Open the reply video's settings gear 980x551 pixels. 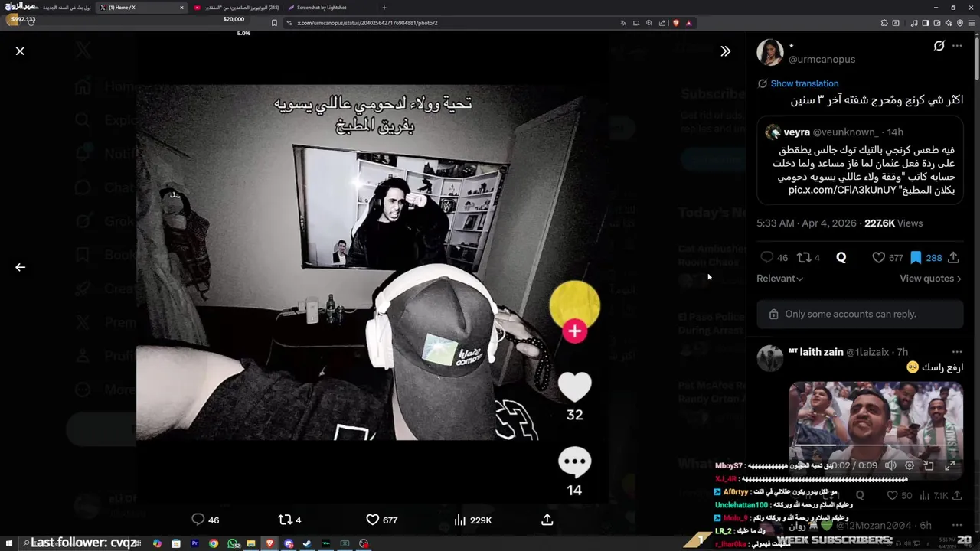pyautogui.click(x=910, y=465)
